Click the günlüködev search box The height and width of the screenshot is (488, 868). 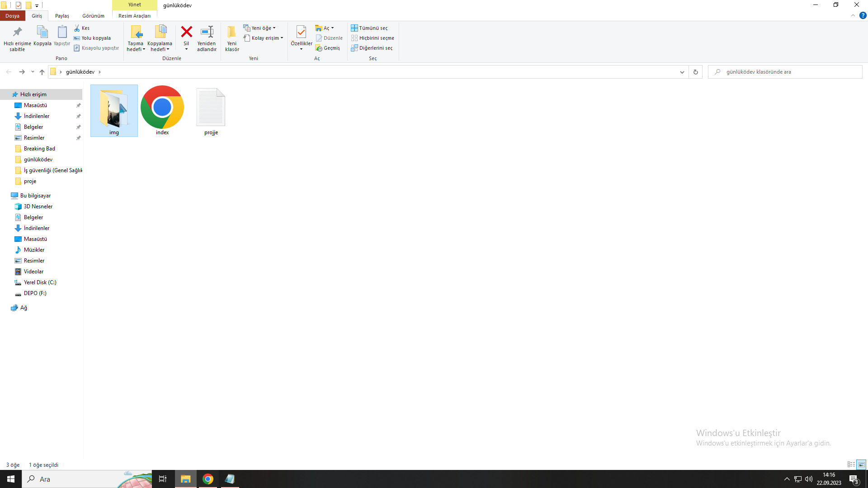coord(787,72)
